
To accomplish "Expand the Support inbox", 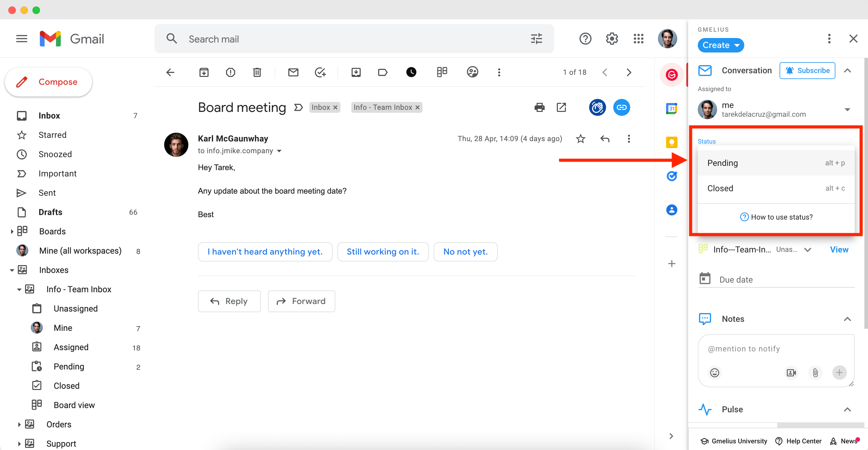I will (19, 444).
